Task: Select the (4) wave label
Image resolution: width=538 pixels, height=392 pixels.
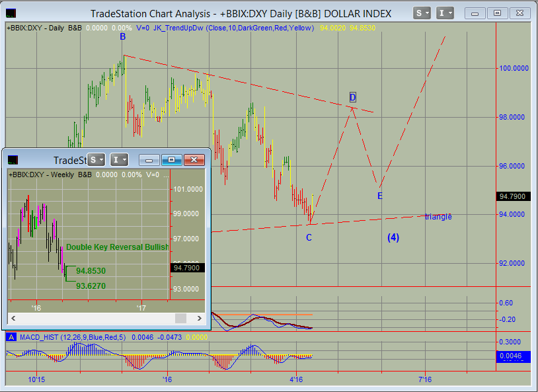Action: tap(393, 237)
